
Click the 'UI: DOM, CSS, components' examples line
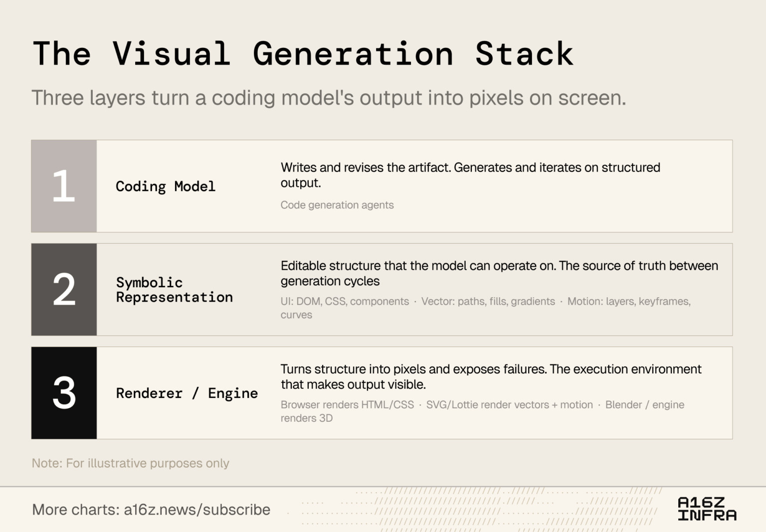486,308
